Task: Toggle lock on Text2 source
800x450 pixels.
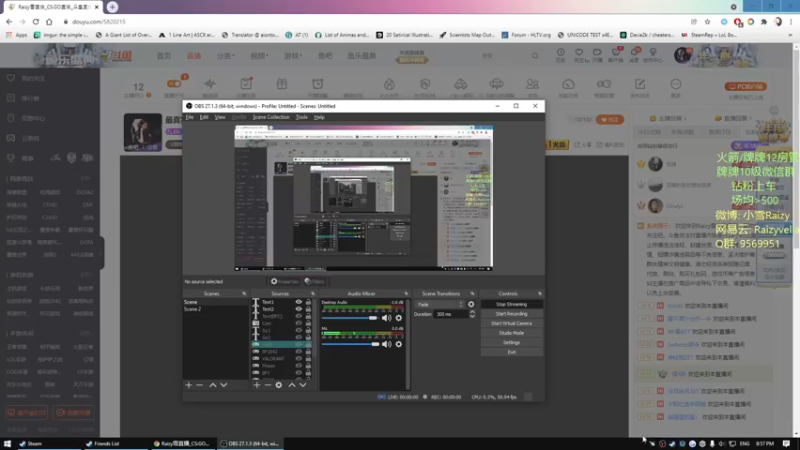Action: coord(308,309)
